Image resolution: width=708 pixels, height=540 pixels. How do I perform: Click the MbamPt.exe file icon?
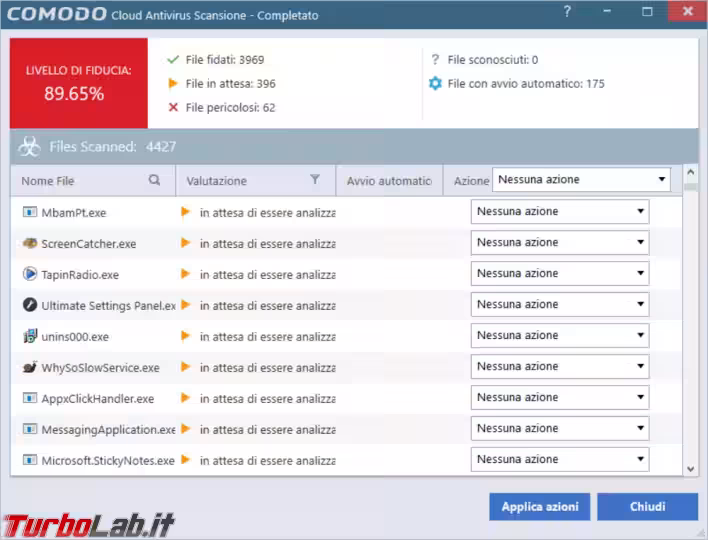click(x=30, y=212)
